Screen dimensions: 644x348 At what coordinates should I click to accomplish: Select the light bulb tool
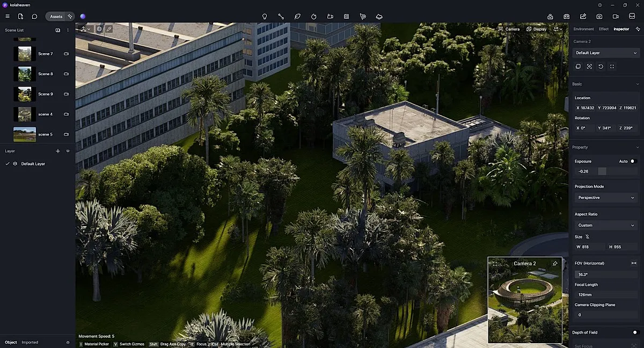(265, 17)
